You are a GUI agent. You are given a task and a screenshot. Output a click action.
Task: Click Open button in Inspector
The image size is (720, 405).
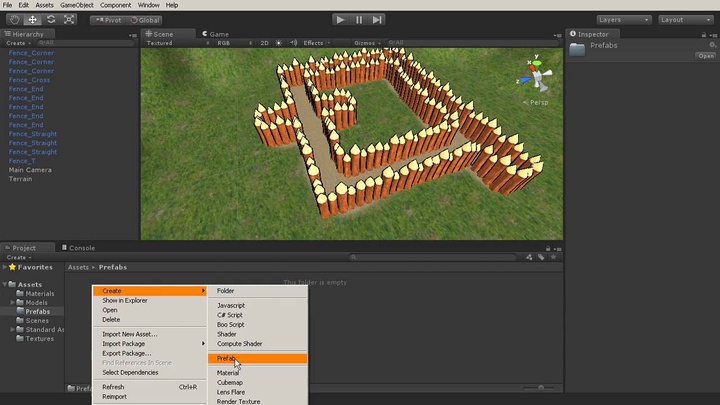pyautogui.click(x=706, y=56)
